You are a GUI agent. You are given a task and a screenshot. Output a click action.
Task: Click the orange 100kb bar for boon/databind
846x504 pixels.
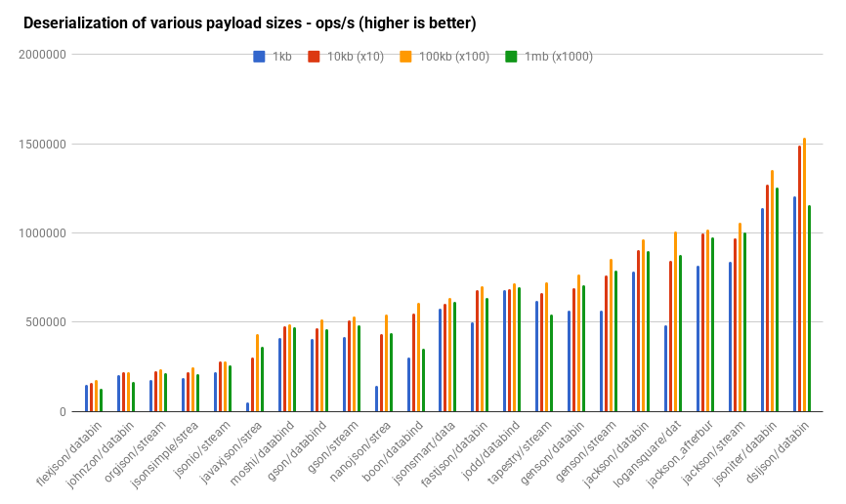click(419, 357)
